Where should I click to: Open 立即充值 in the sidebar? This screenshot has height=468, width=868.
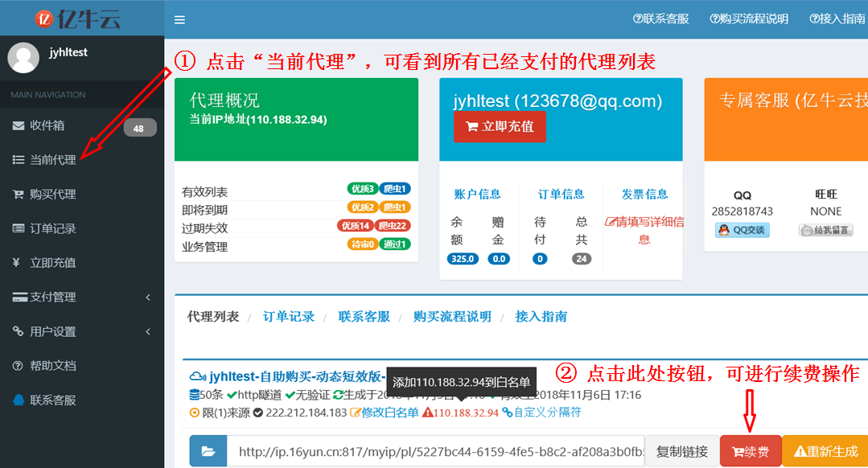(x=52, y=263)
